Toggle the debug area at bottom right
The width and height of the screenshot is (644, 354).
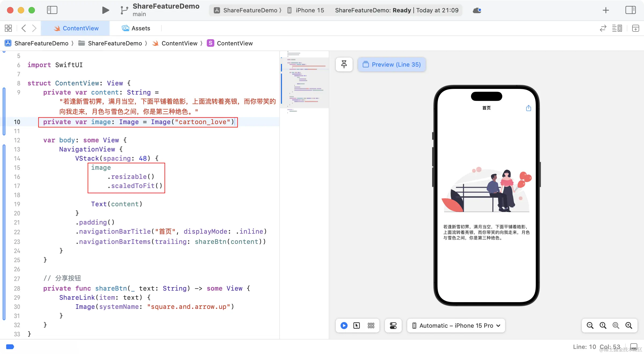634,347
